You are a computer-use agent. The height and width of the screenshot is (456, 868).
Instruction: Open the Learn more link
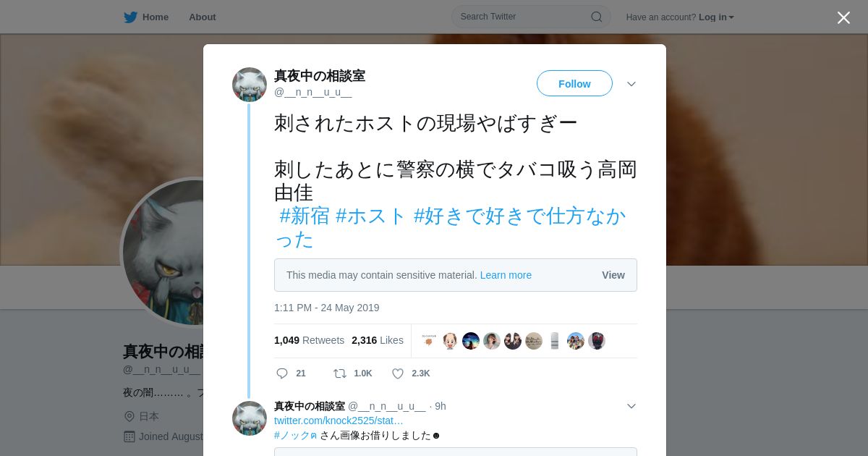506,275
